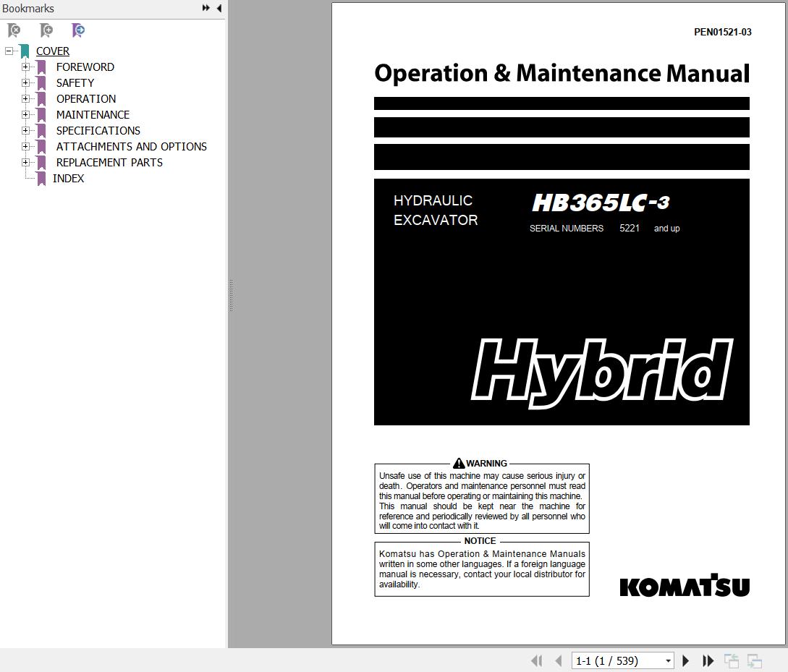Viewport: 788px width, 672px height.
Task: Click the WARNING heading with triangle icon
Action: [480, 463]
